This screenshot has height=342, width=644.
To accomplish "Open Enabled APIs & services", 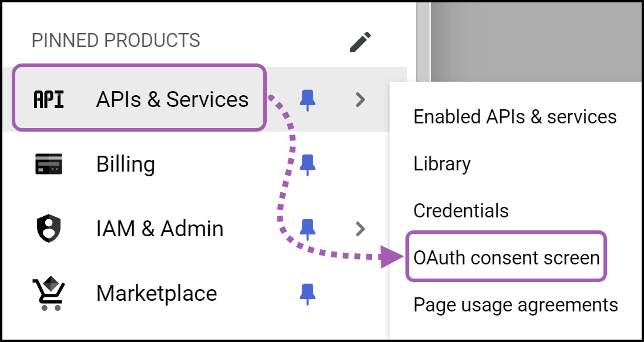I will 514,116.
